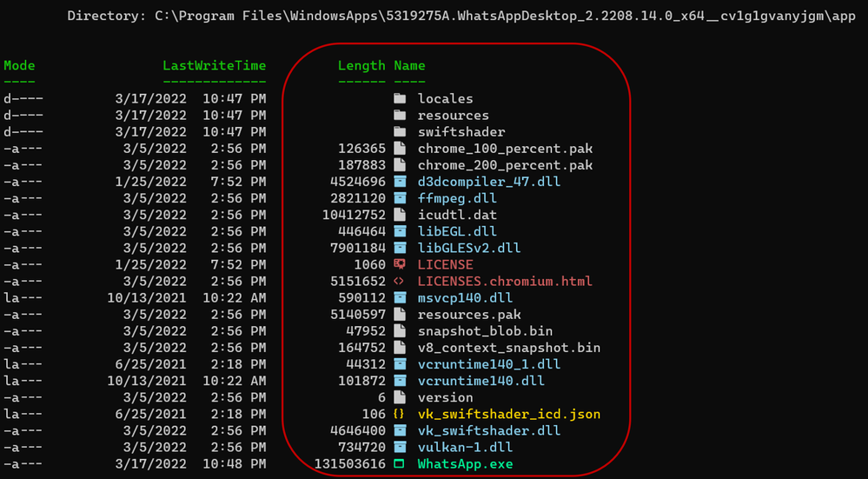Click the file name libGLESv2.dll
Viewport: 868px width, 479px height.
point(469,248)
